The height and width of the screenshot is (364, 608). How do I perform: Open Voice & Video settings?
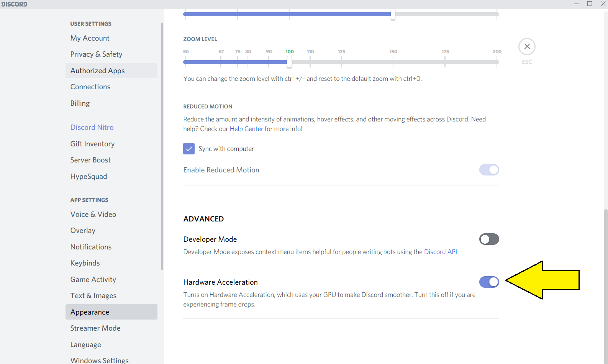click(111, 214)
